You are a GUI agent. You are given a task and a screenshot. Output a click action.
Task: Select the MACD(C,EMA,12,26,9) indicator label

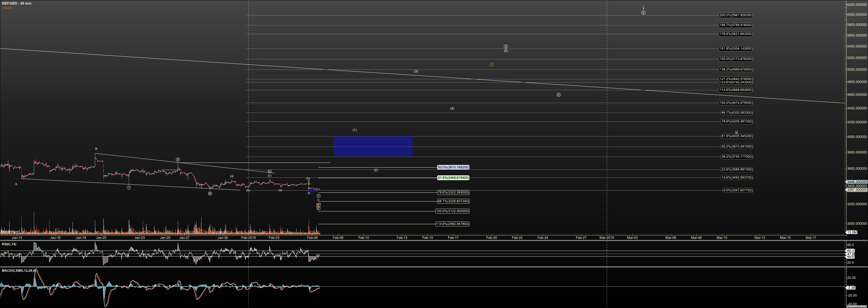click(19, 271)
